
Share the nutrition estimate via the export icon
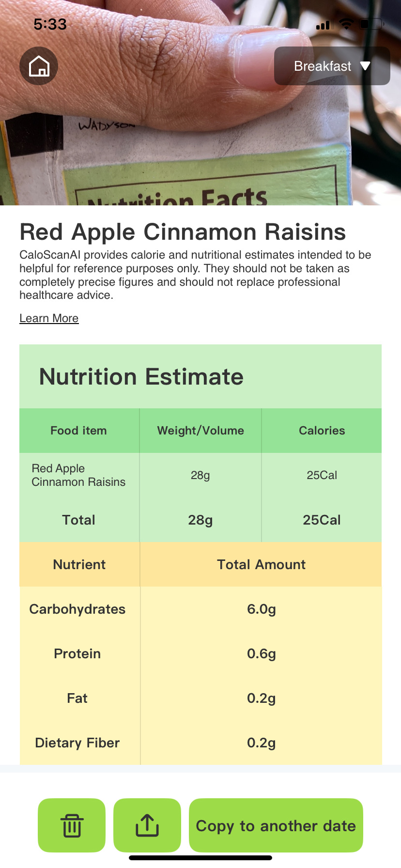(x=147, y=825)
